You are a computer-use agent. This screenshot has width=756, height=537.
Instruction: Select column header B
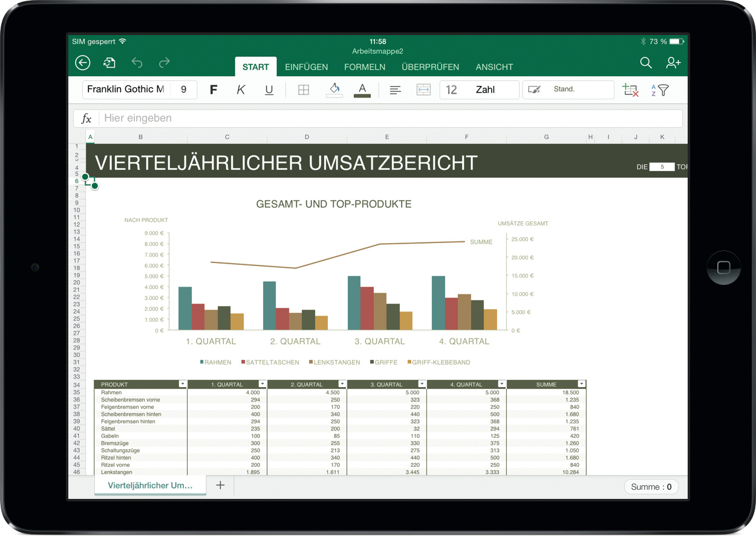pos(141,137)
